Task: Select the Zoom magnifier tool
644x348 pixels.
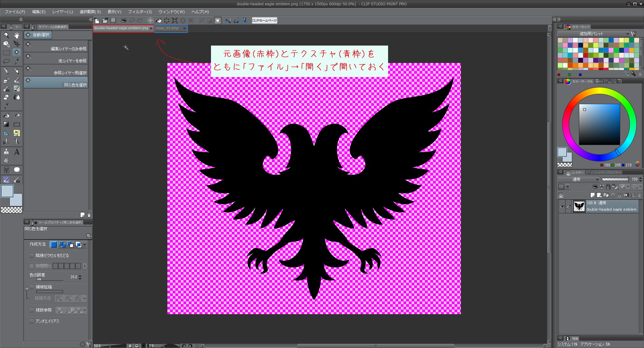Action: (x=6, y=35)
